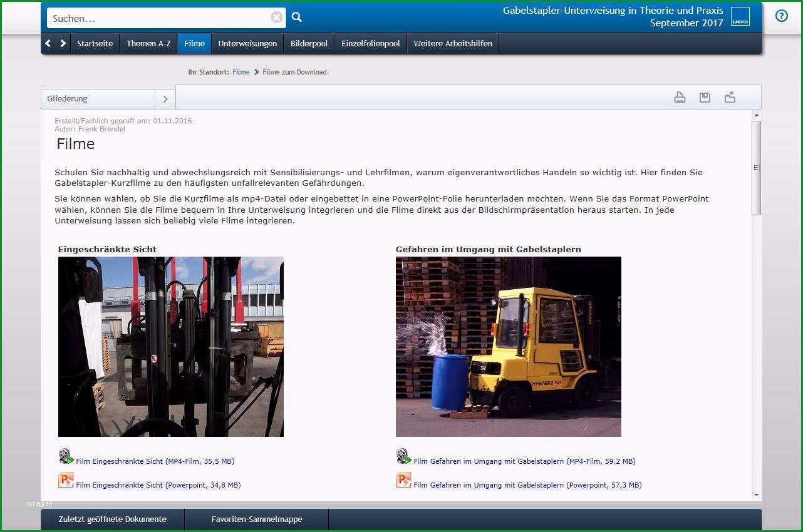Open the Favoriten-Sammelmappe panel
The height and width of the screenshot is (532, 803).
pyautogui.click(x=257, y=519)
